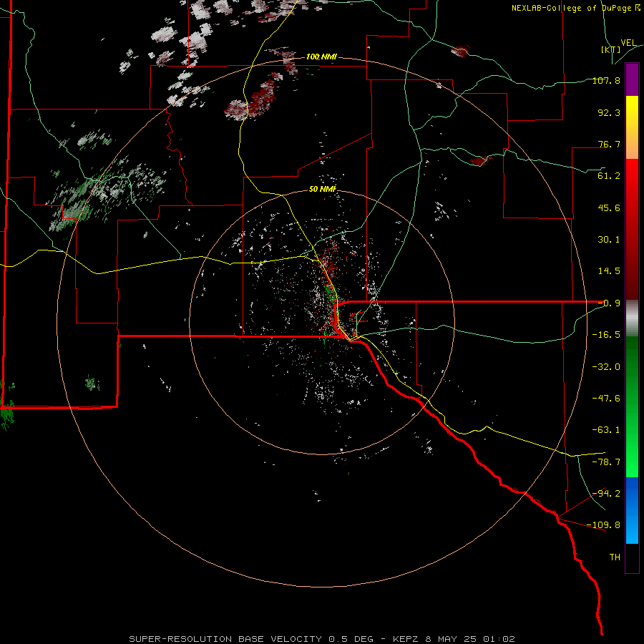Click the TH legend label
Viewport: 644px width, 644px height.
(x=615, y=557)
